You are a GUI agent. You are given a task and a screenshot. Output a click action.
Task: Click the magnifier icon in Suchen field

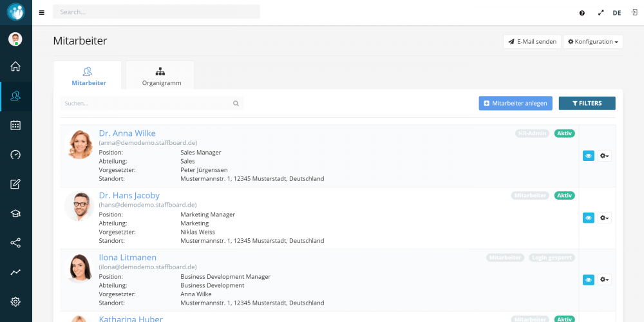[236, 104]
